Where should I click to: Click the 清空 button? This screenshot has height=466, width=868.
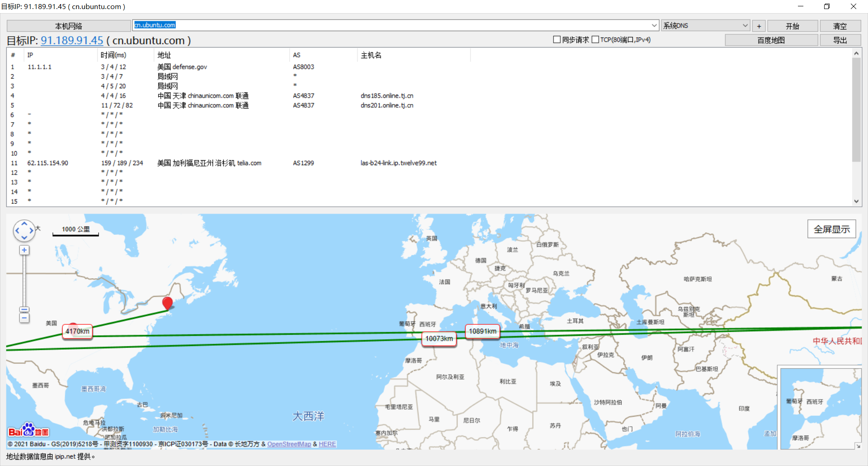(x=840, y=26)
